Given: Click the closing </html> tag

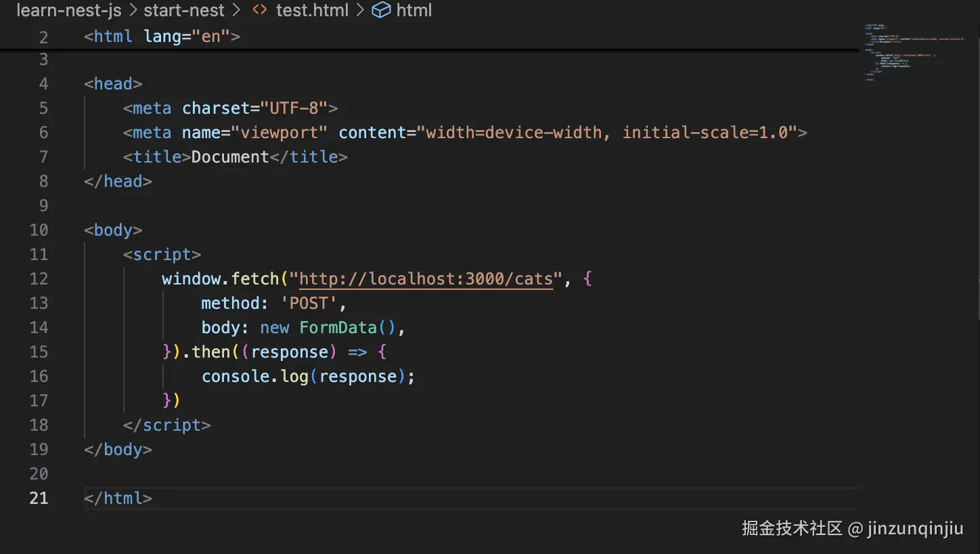Looking at the screenshot, I should 118,498.
